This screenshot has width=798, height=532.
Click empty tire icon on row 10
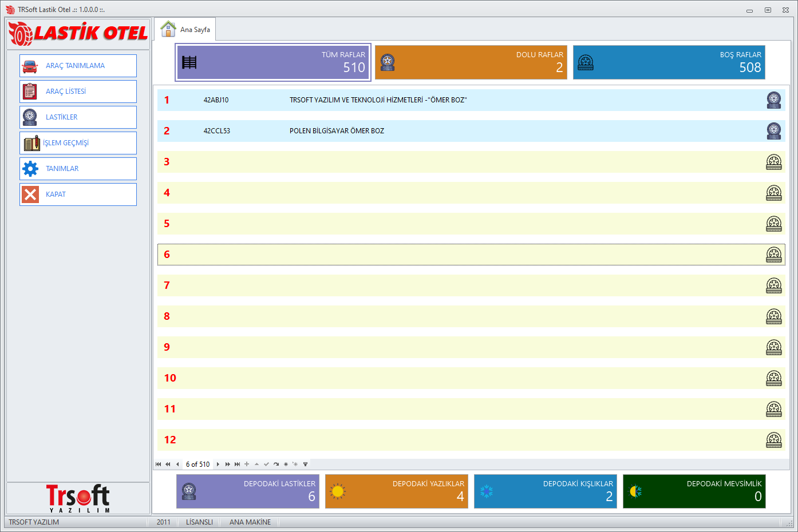click(x=774, y=378)
